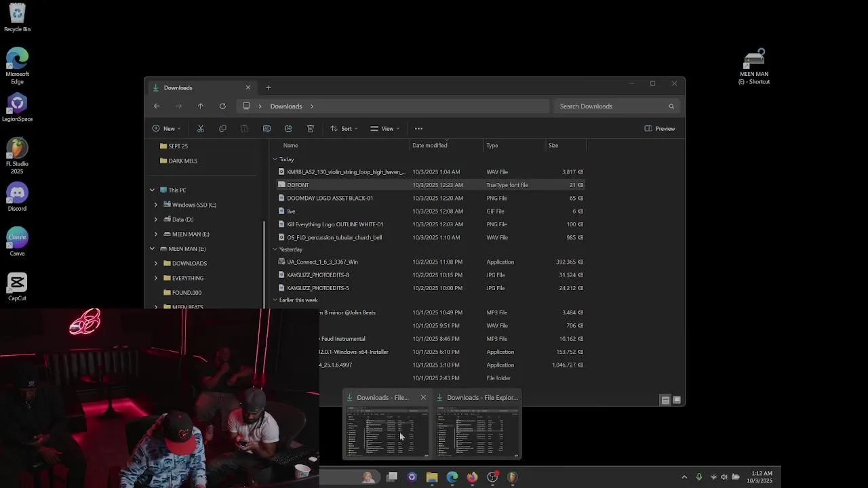
Task: Open Recycle Bin on desktop
Action: point(17,18)
